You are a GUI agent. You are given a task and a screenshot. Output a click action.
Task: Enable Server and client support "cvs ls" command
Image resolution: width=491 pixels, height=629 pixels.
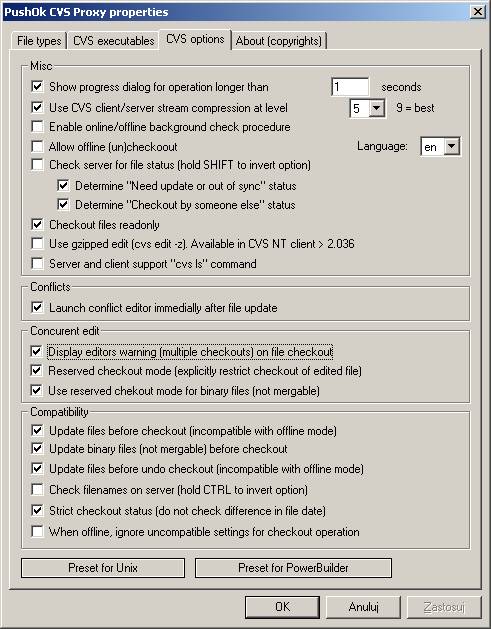click(x=37, y=264)
